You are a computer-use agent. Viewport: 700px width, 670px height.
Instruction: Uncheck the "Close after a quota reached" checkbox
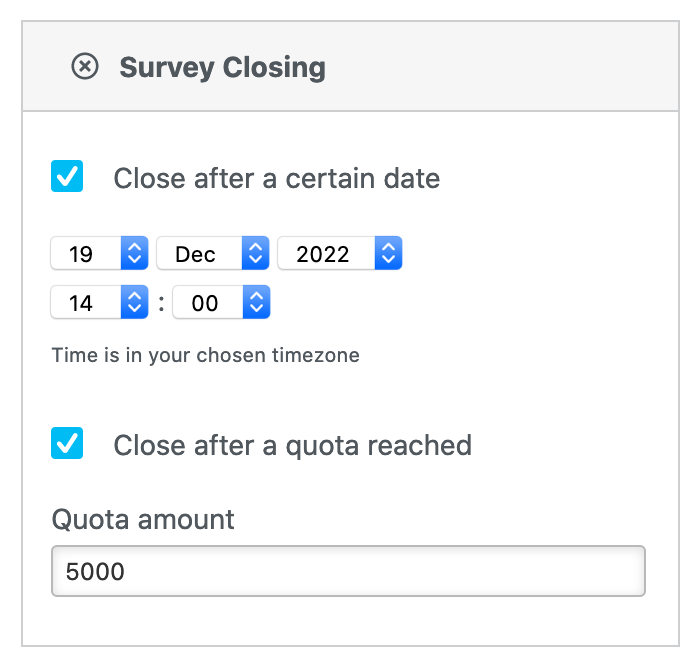pos(67,443)
